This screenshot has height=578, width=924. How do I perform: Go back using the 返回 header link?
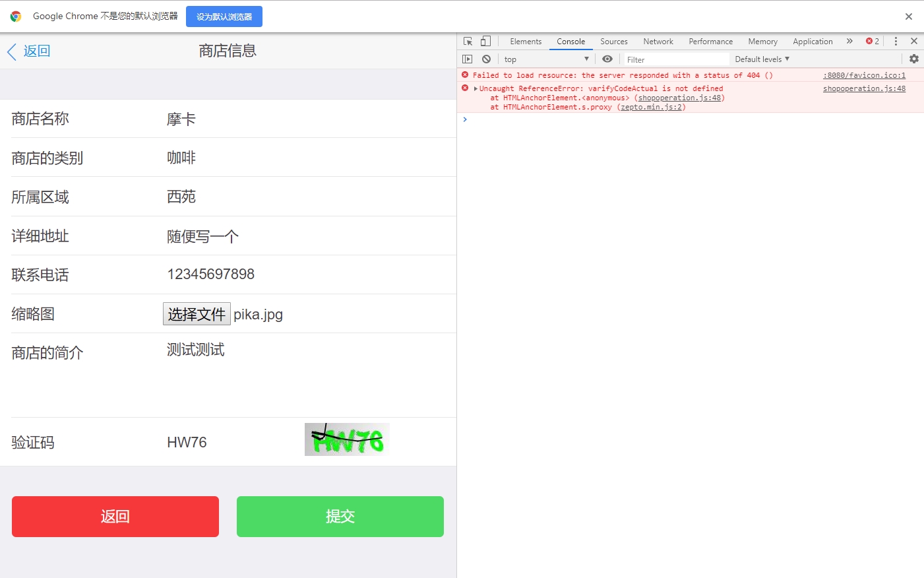[29, 51]
